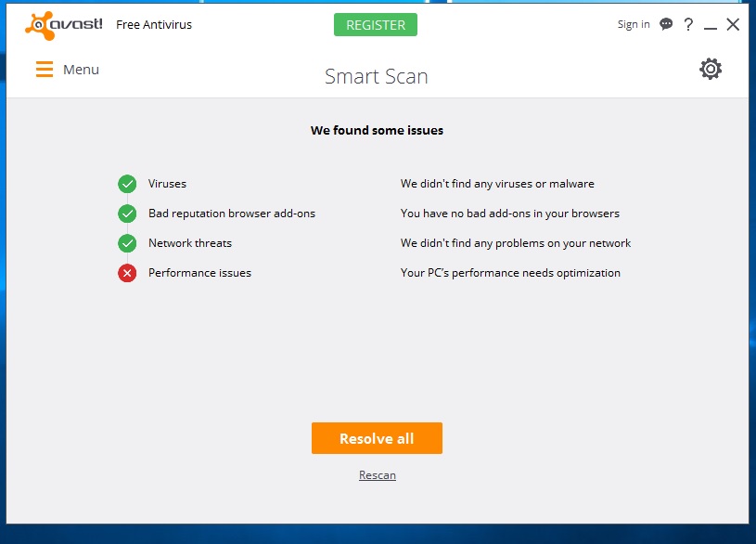Open help with the question mark icon
This screenshot has width=756, height=544.
[688, 24]
